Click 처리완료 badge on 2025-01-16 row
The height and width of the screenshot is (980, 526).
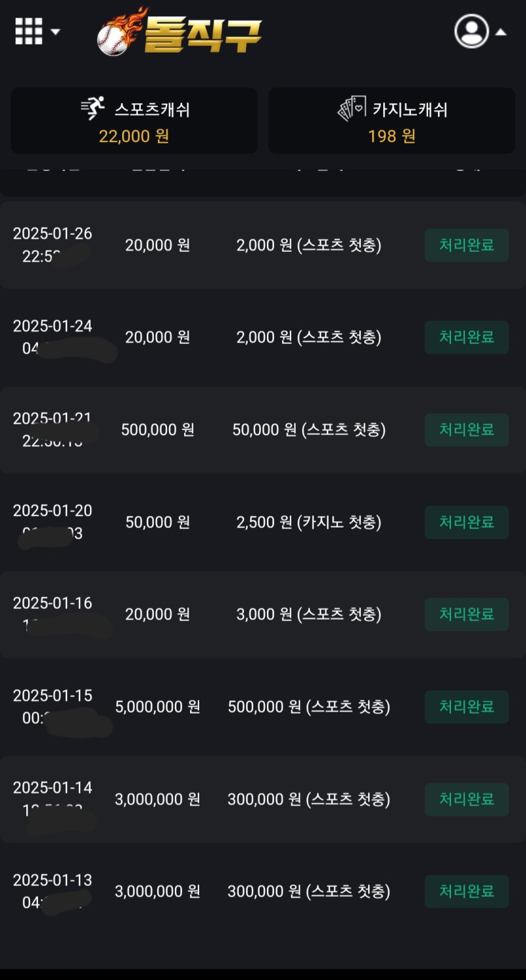coord(466,614)
